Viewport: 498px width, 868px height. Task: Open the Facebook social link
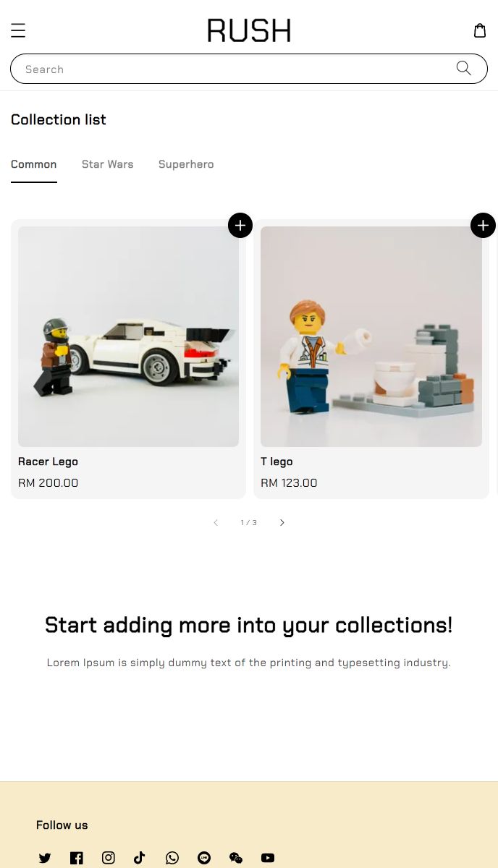pyautogui.click(x=77, y=858)
